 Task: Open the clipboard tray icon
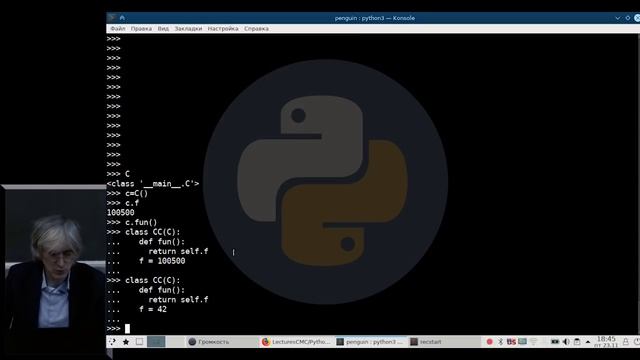click(577, 342)
